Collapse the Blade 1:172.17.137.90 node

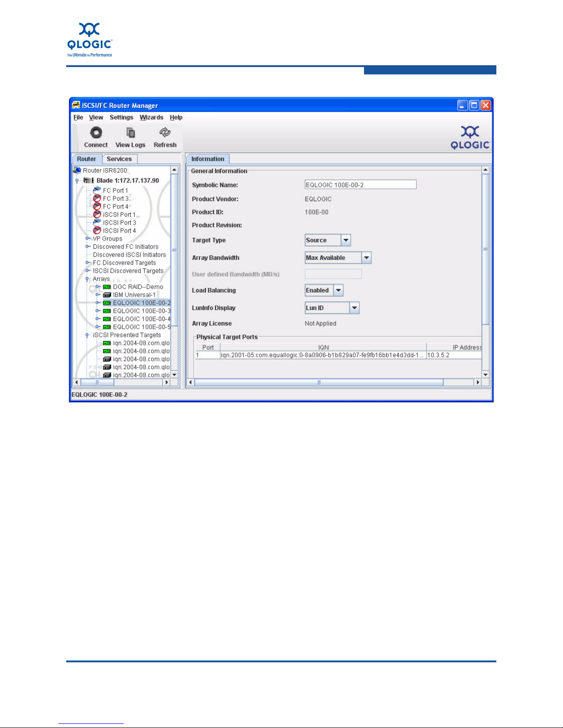click(x=77, y=181)
